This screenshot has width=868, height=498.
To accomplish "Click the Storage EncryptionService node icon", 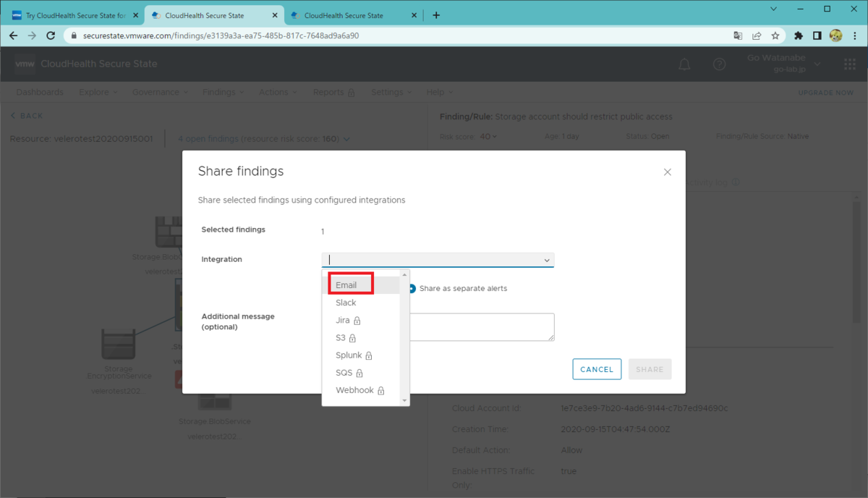I will pos(119,345).
